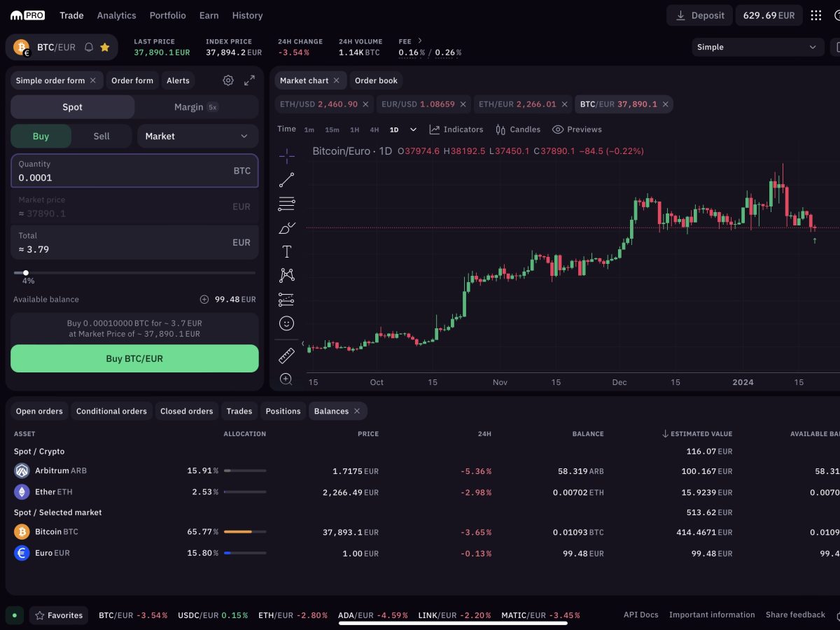Open order form settings gear
Viewport: 840px width, 630px height.
pos(228,80)
